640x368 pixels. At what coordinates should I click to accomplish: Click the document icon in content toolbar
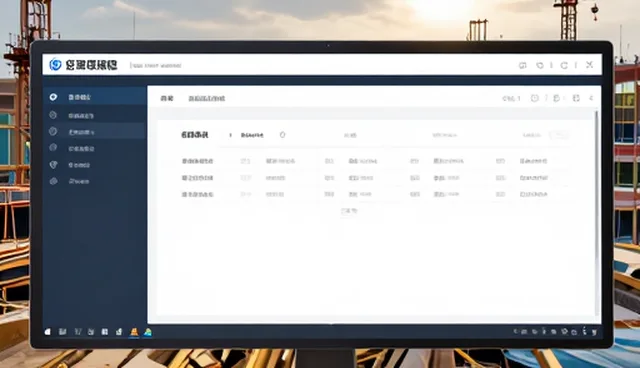556,98
